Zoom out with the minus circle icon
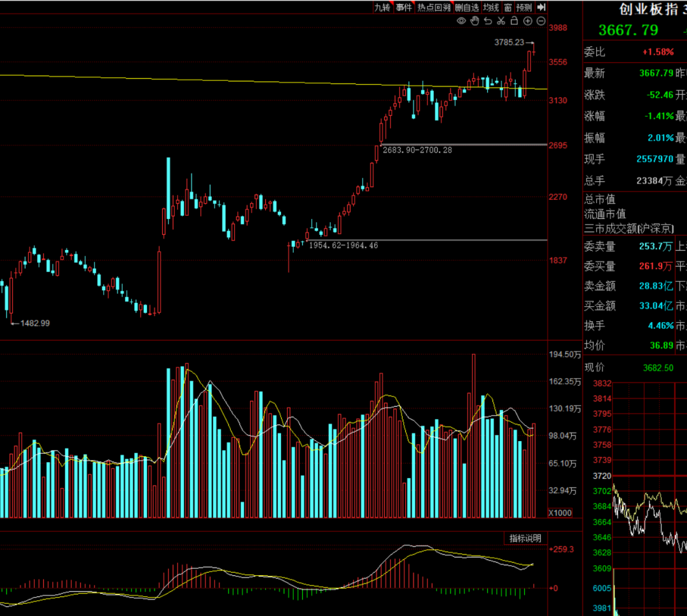 (541, 20)
